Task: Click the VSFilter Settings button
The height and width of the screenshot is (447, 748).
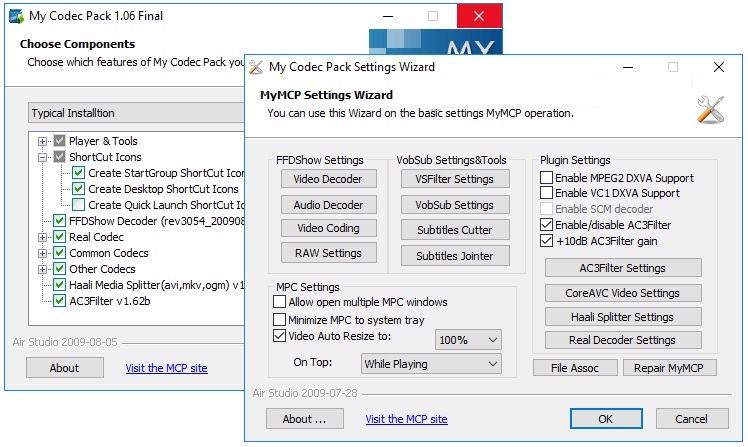Action: coord(447,179)
